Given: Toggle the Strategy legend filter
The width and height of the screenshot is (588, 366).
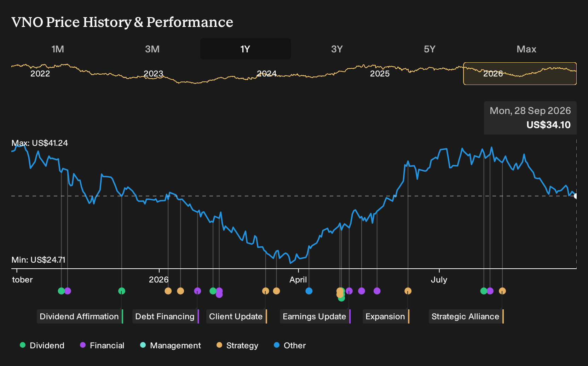Looking at the screenshot, I should click(x=237, y=345).
